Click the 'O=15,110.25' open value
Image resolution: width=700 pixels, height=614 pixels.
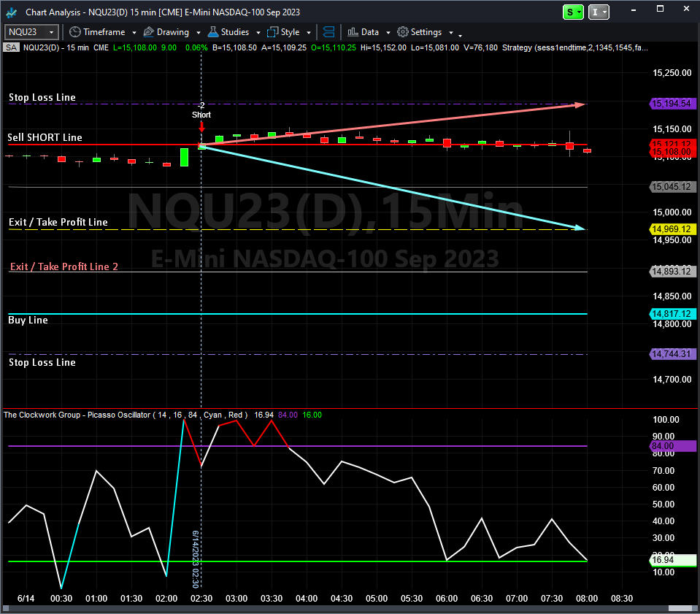[x=334, y=47]
